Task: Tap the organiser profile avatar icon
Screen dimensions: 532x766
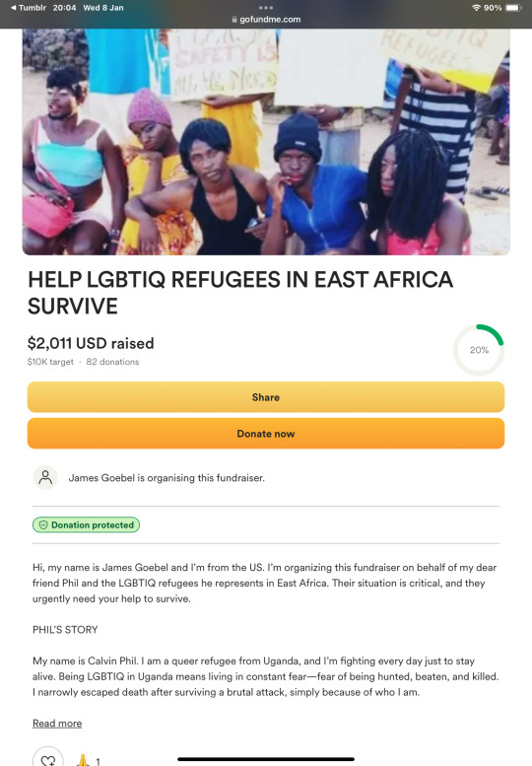Action: pos(45,477)
